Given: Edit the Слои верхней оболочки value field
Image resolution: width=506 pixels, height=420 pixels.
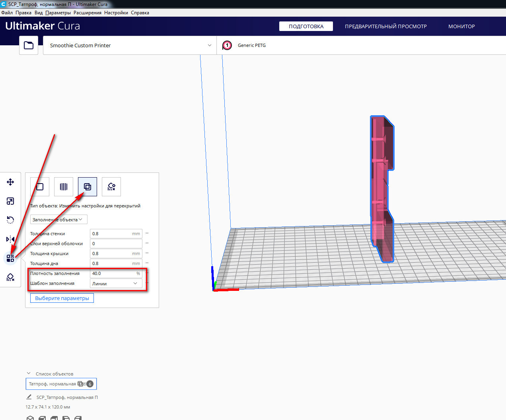Looking at the screenshot, I should [116, 244].
